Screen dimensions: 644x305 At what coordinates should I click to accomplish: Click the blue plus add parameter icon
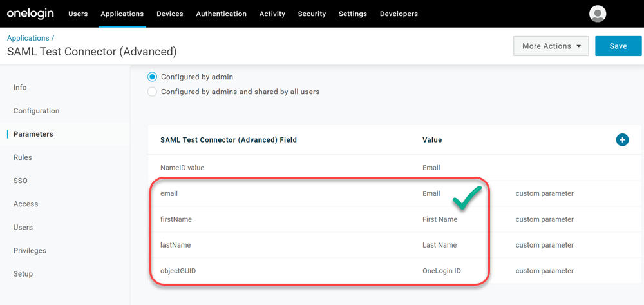[622, 140]
